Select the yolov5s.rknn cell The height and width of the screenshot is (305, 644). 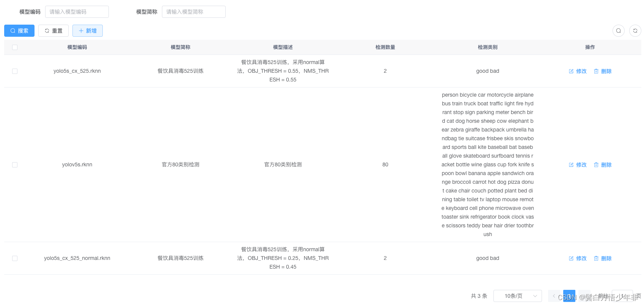coord(77,164)
